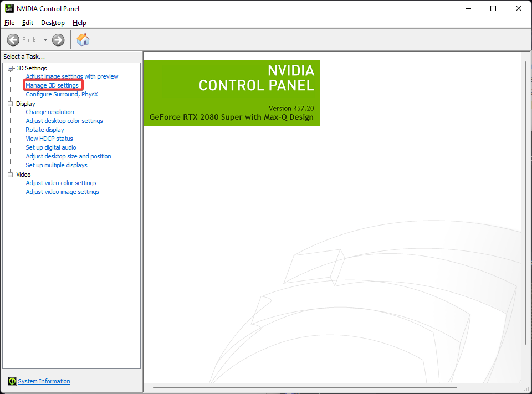Maximize the NVIDIA Control Panel window
This screenshot has width=532, height=394.
[493, 8]
